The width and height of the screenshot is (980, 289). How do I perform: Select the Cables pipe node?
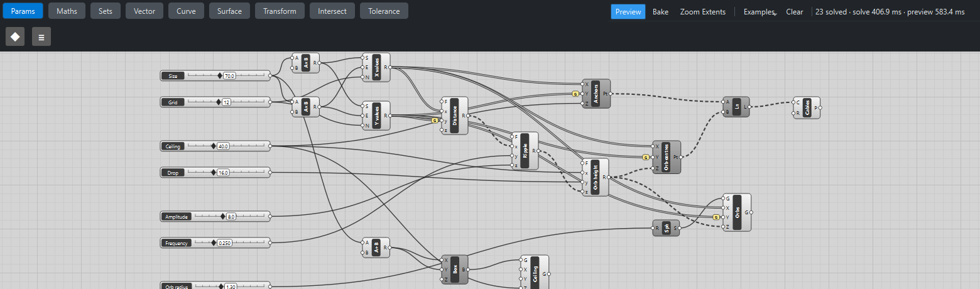(807, 107)
